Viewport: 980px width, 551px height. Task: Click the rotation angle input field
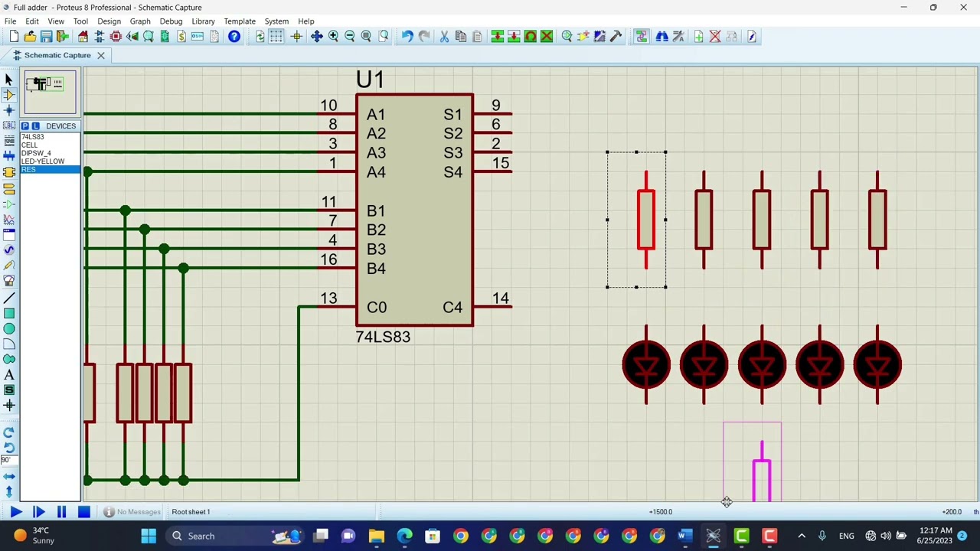(x=9, y=460)
